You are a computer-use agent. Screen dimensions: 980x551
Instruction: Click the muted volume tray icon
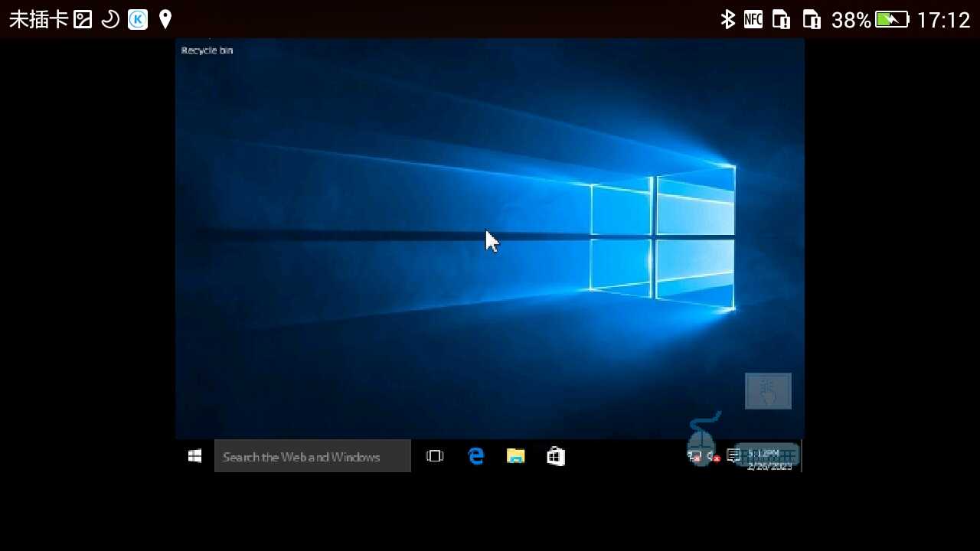click(713, 457)
